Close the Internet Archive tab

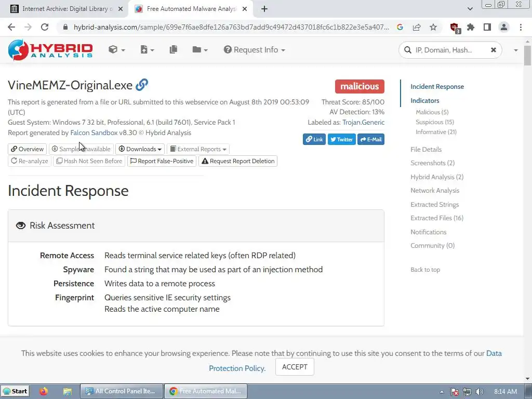tap(121, 9)
